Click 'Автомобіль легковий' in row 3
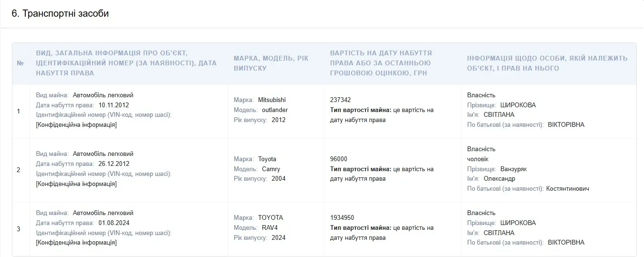644x257 pixels. tap(103, 213)
